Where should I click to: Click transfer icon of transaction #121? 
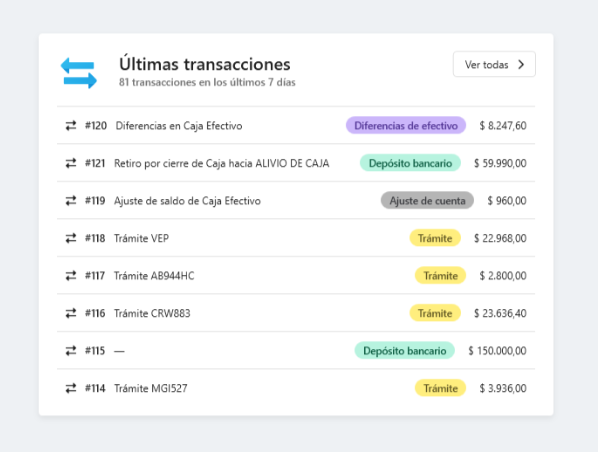[71, 163]
